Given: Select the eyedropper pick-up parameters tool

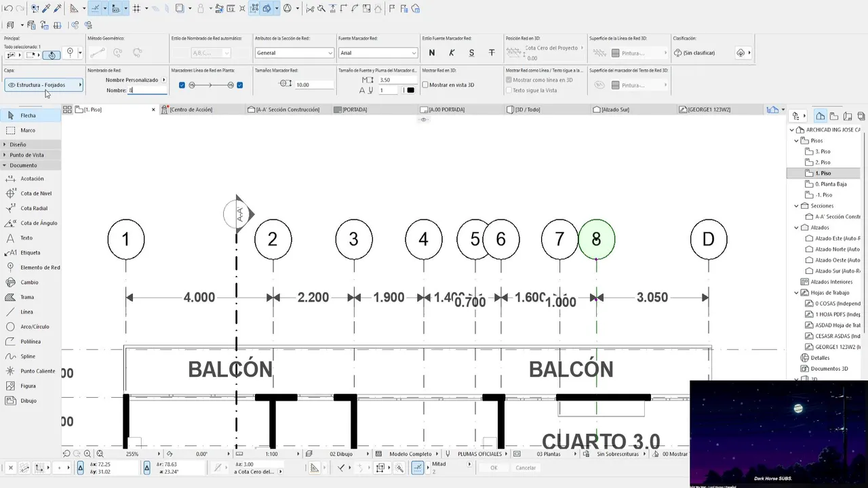Looking at the screenshot, I should 46,8.
